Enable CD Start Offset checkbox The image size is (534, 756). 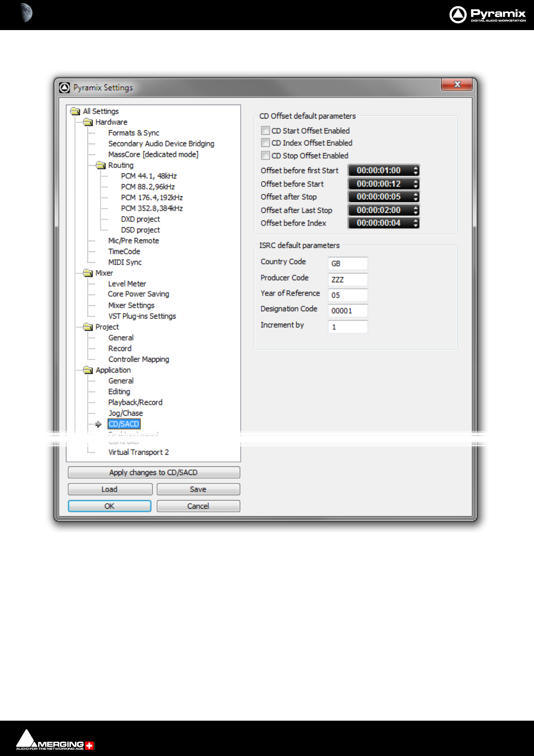click(x=265, y=131)
